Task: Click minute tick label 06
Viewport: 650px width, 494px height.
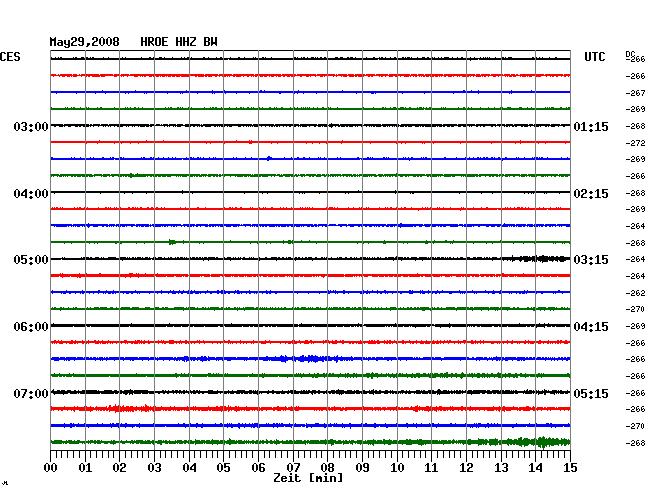Action: tap(258, 468)
